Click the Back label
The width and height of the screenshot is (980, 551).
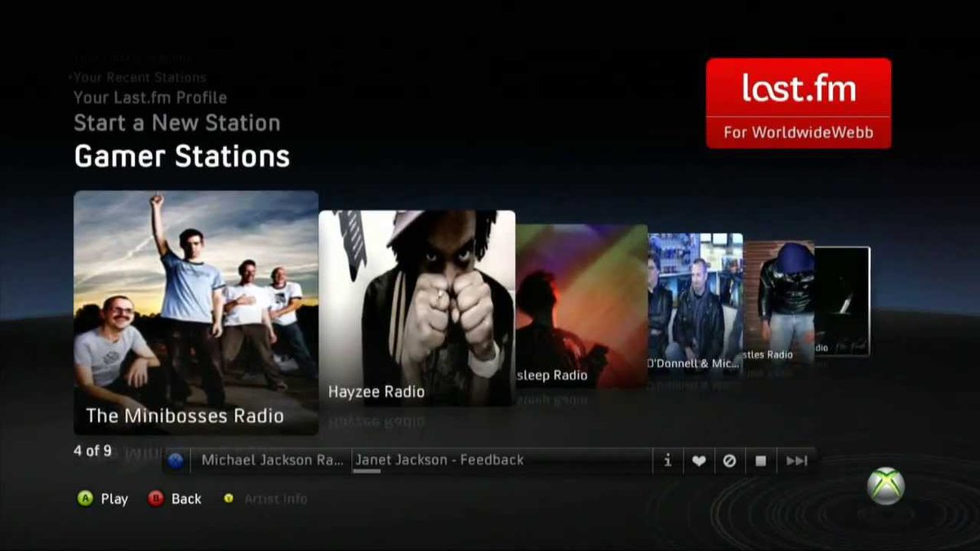186,499
